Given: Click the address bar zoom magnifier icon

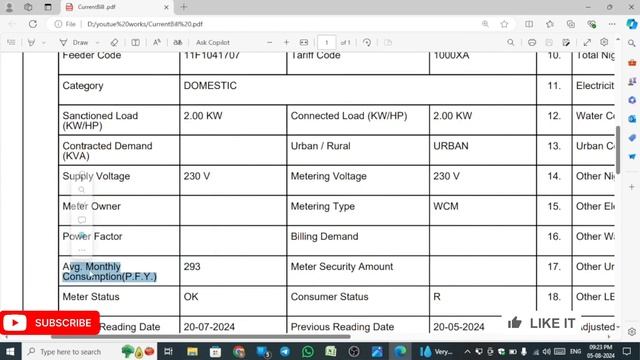Looking at the screenshot, I should pyautogui.click(x=485, y=24).
